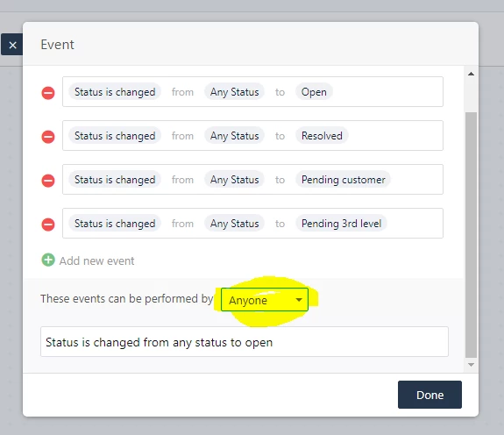The height and width of the screenshot is (435, 504).
Task: Change Any Status in the first event row
Action: 234,92
